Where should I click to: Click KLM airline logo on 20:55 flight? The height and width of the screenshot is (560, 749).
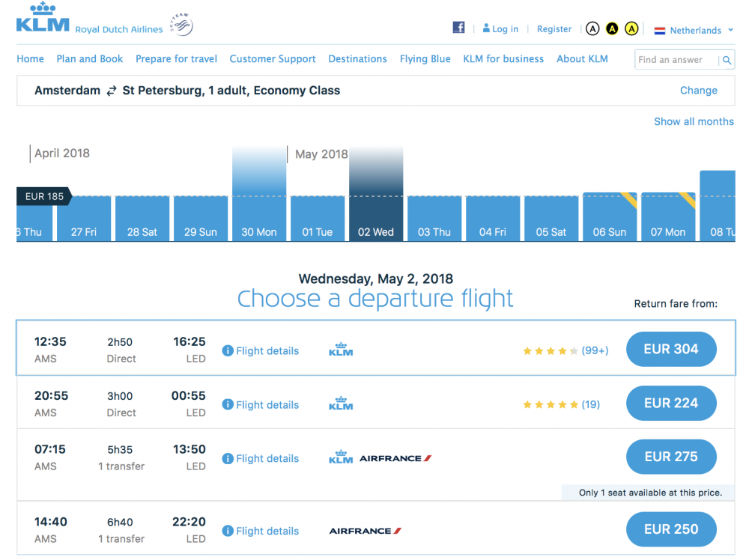(341, 404)
